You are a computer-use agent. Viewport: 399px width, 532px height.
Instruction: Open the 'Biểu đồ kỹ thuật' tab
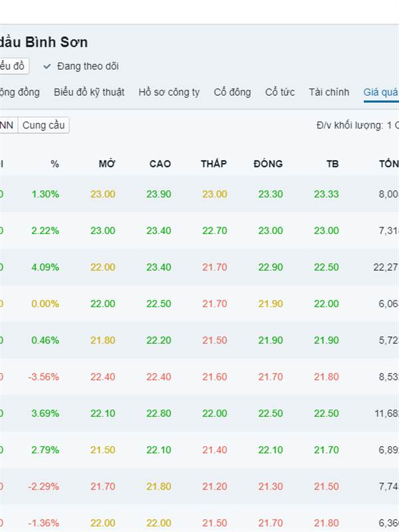[x=89, y=92]
